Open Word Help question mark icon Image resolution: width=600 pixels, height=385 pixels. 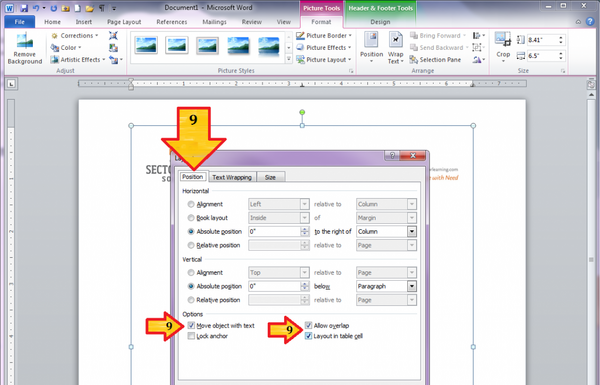[590, 22]
